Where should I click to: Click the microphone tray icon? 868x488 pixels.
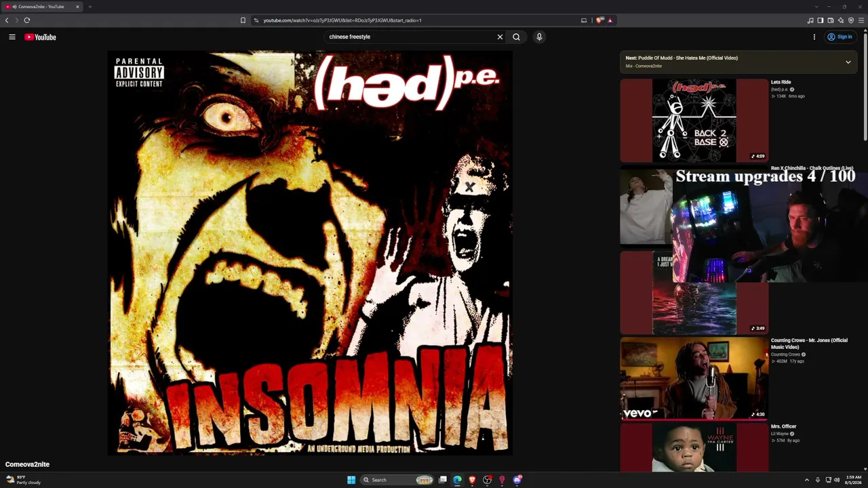click(818, 480)
